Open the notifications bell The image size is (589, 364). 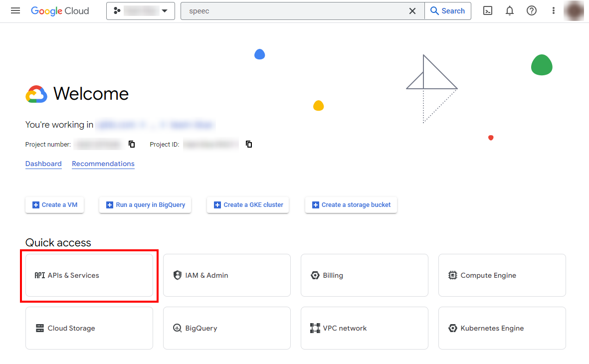click(x=510, y=10)
